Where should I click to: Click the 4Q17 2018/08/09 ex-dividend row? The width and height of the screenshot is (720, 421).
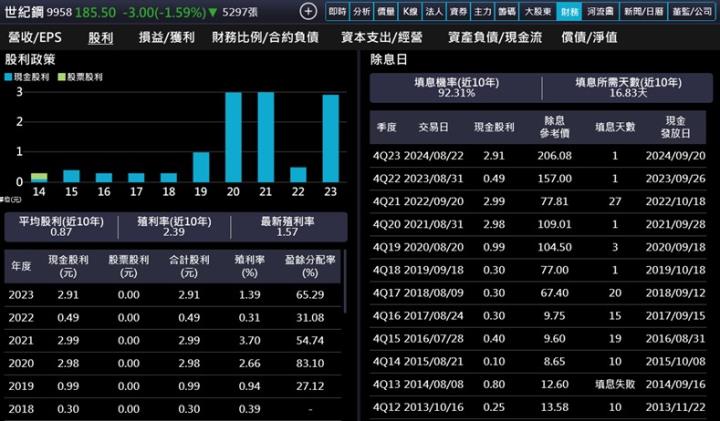[539, 293]
